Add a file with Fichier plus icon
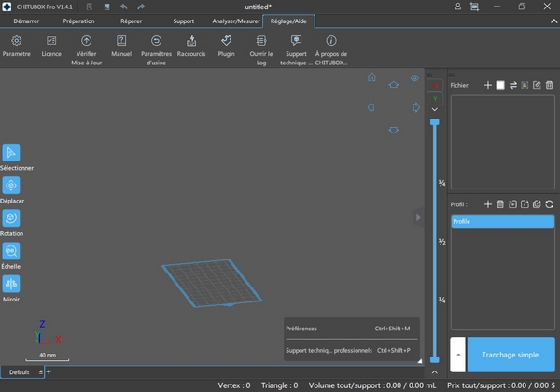The image size is (560, 392). (x=488, y=85)
